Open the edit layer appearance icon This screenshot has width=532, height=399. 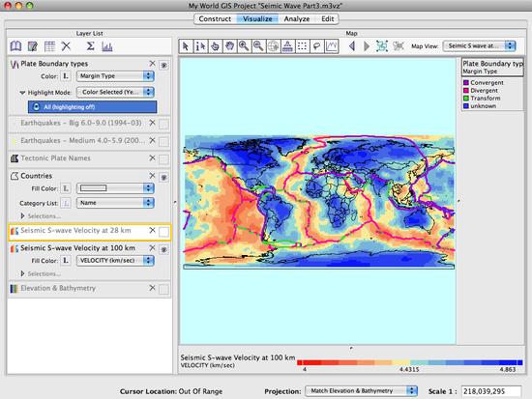pos(33,46)
